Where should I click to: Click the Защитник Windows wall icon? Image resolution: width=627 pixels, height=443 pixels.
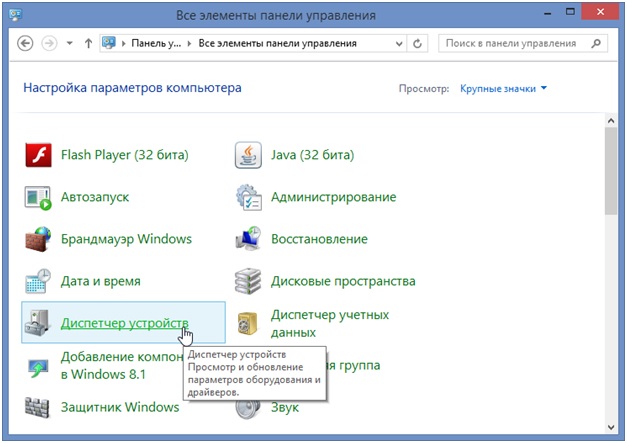pyautogui.click(x=37, y=407)
